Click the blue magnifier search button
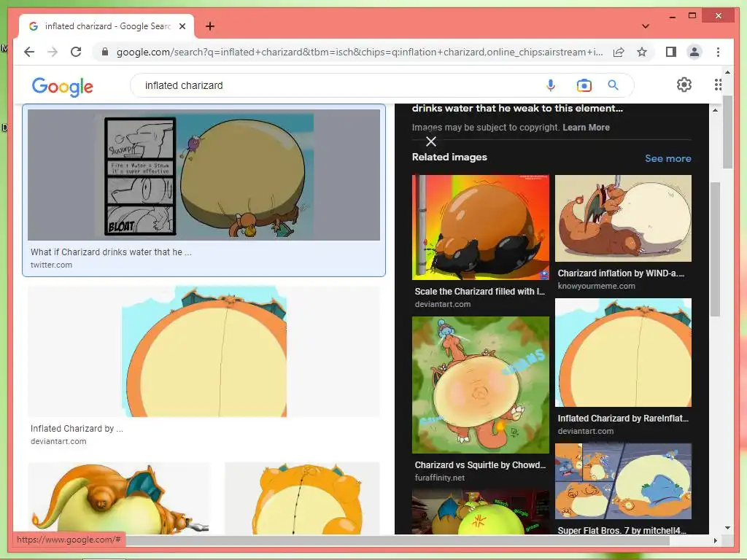This screenshot has width=747, height=560. [613, 85]
